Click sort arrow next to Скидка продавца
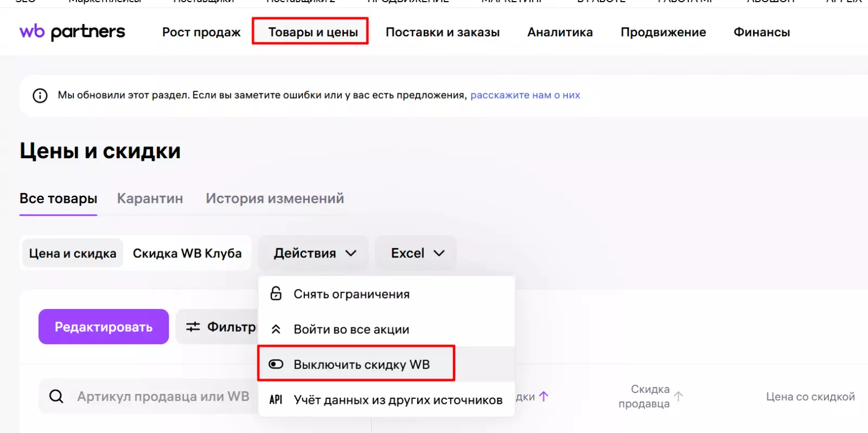 coord(679,396)
